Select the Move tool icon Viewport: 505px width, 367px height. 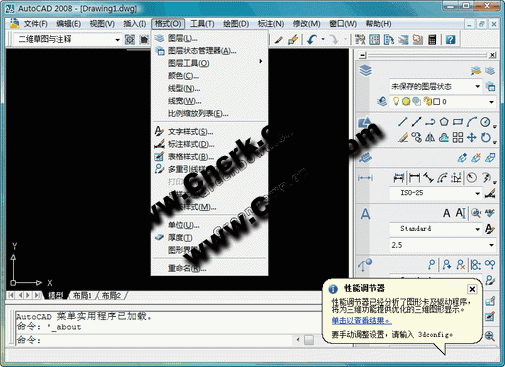pos(471,137)
